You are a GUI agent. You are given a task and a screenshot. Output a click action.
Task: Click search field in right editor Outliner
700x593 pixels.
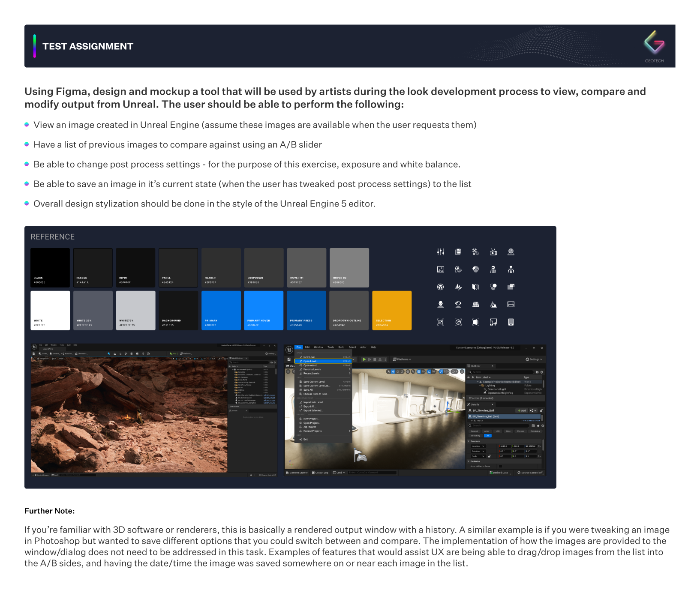pyautogui.click(x=501, y=372)
